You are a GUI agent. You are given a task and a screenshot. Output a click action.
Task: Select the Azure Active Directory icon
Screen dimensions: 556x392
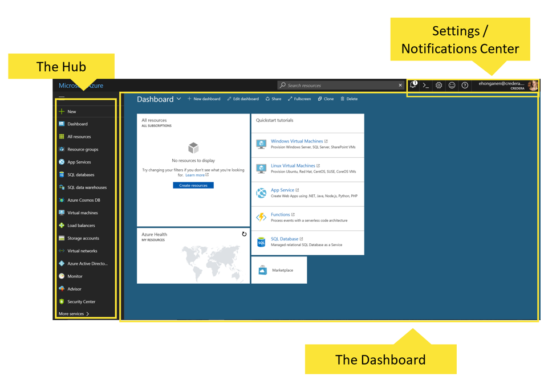tap(62, 263)
